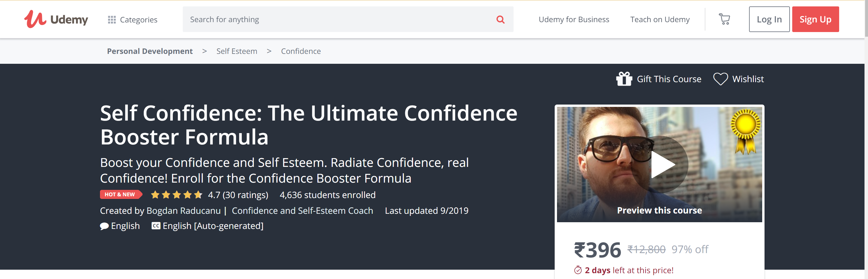Click the closed captions CC icon
This screenshot has width=868, height=279.
[156, 226]
